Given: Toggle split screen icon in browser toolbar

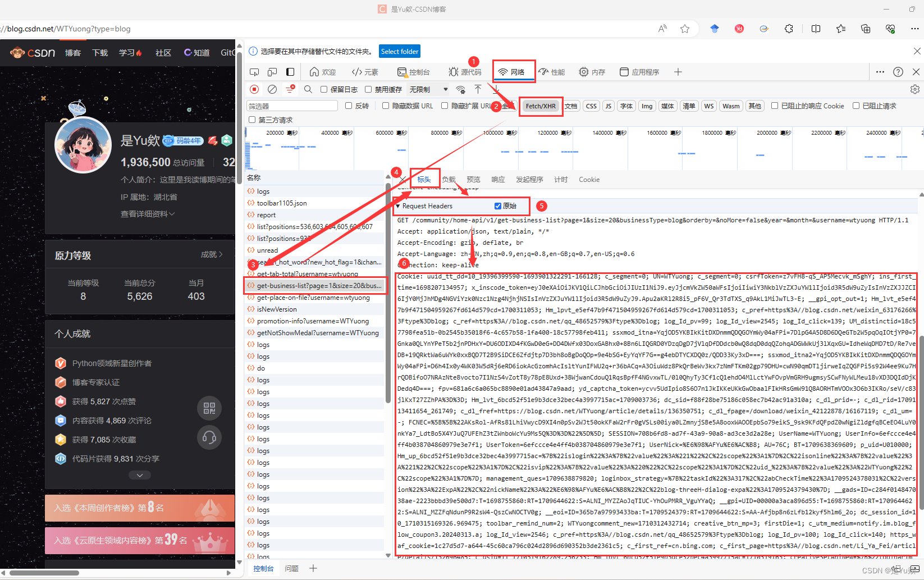Looking at the screenshot, I should click(x=816, y=29).
